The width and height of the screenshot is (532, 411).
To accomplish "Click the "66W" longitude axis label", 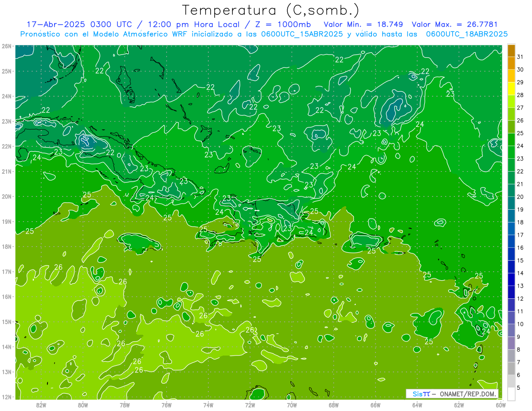I will coord(376,405).
